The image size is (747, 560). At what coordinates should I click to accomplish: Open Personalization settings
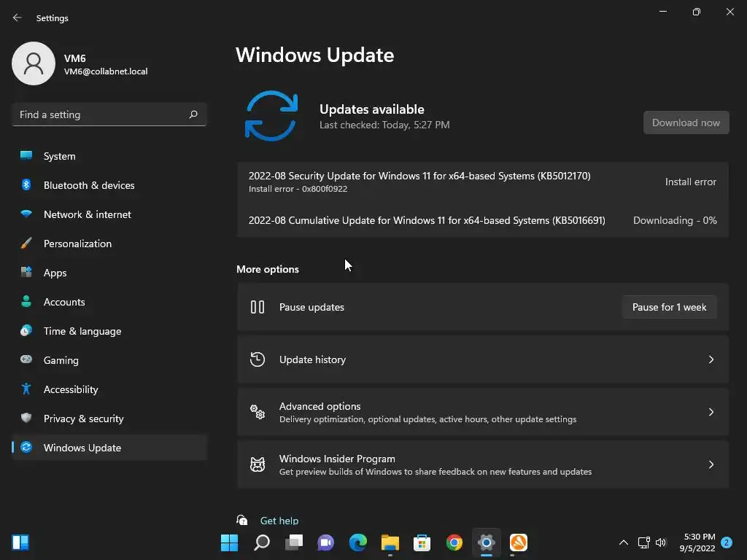click(x=109, y=244)
